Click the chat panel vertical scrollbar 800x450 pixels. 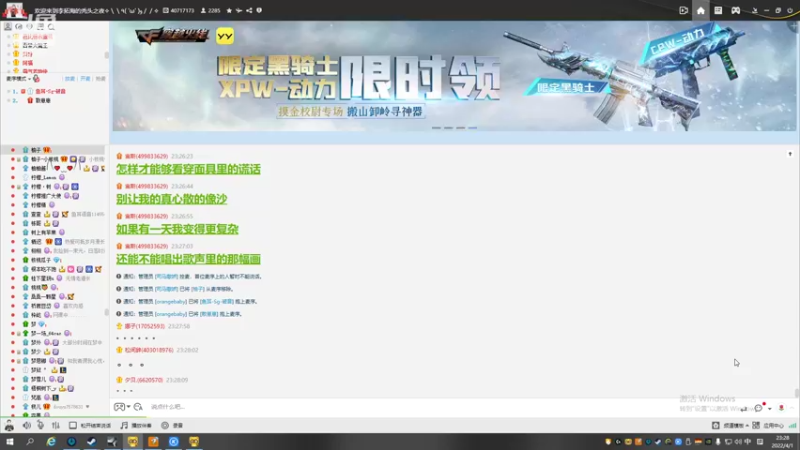pos(797,393)
